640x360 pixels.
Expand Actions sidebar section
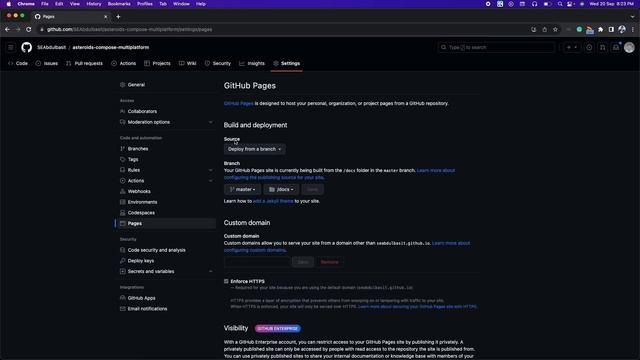point(211,180)
